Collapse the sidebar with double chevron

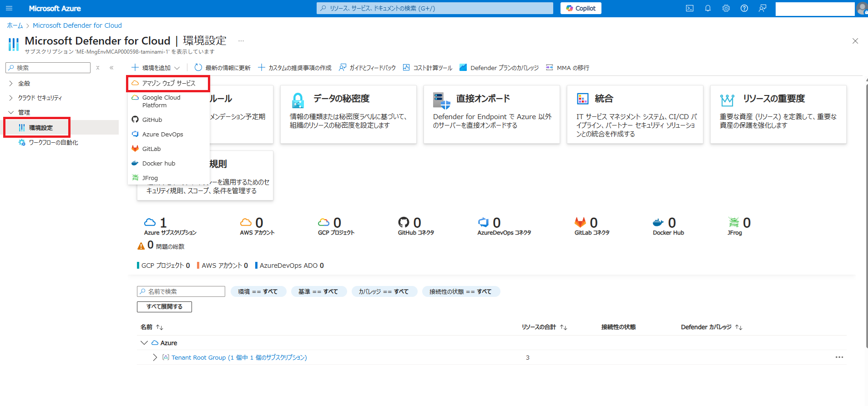point(111,68)
